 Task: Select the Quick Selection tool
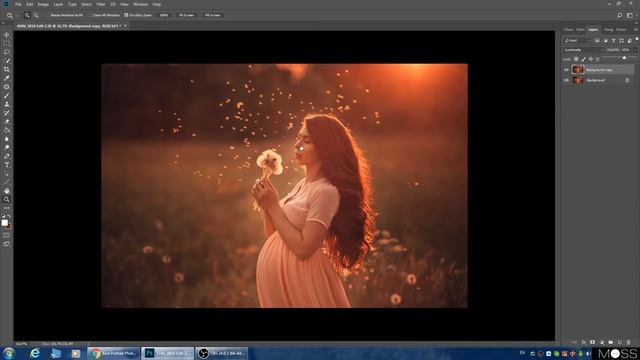coord(7,61)
